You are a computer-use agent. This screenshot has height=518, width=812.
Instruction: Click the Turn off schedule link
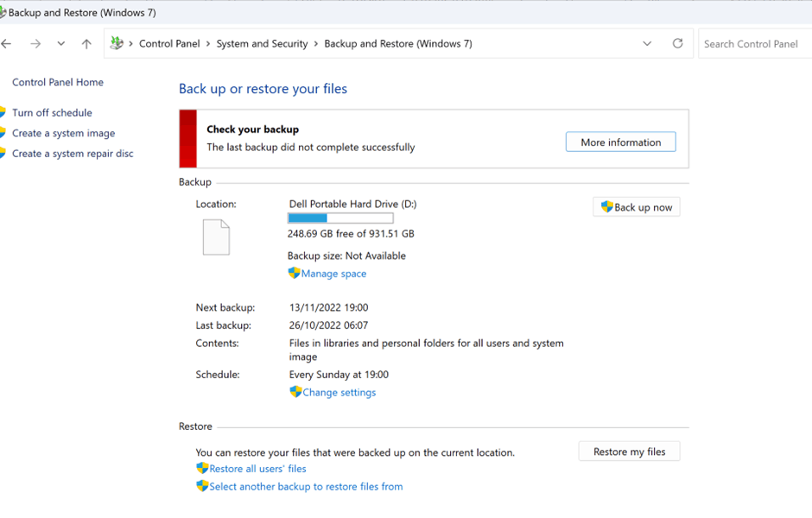[x=52, y=113]
